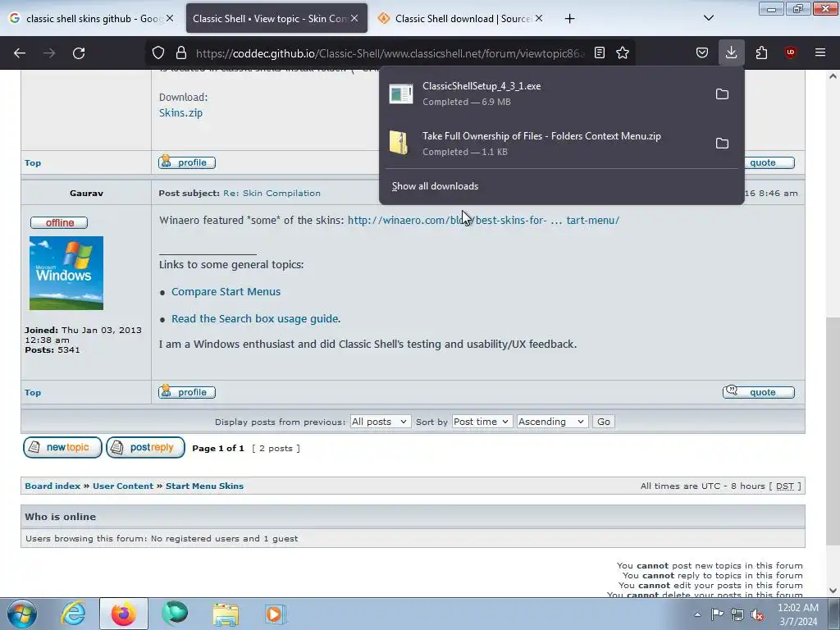
Task: Click the post reply button
Action: coord(146,447)
